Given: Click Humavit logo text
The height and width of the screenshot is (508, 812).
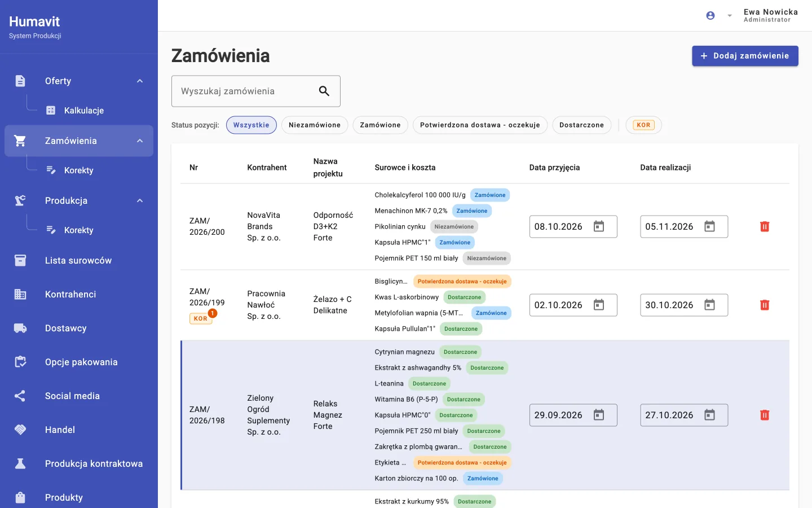Looking at the screenshot, I should (34, 21).
